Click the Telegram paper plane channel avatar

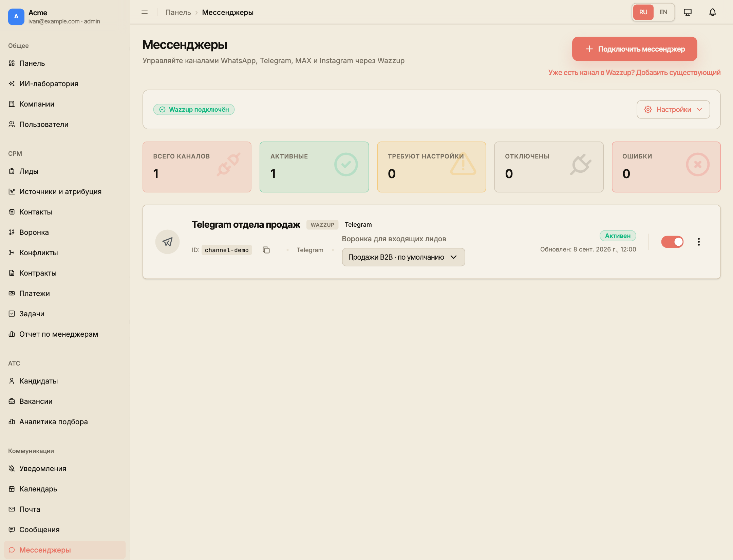(x=167, y=242)
